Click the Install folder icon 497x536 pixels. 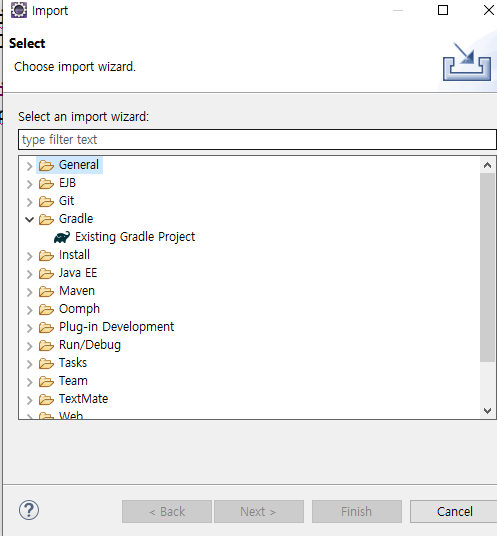point(46,255)
